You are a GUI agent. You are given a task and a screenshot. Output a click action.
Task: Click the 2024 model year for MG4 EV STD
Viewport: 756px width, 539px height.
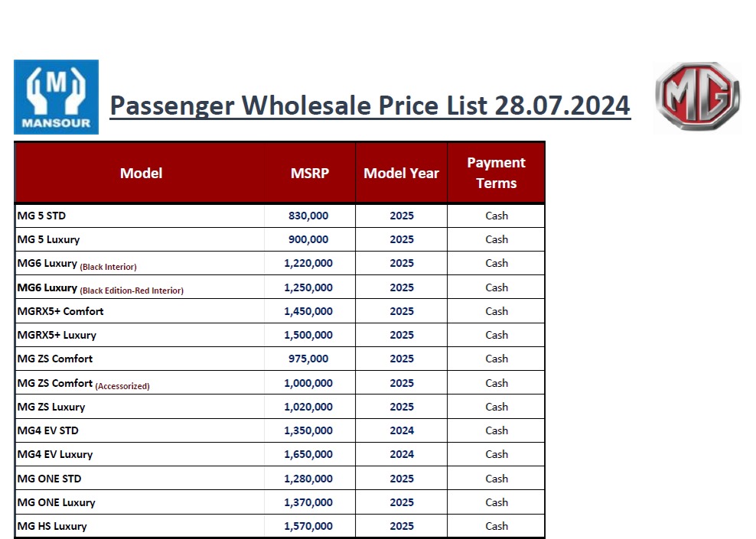point(402,430)
